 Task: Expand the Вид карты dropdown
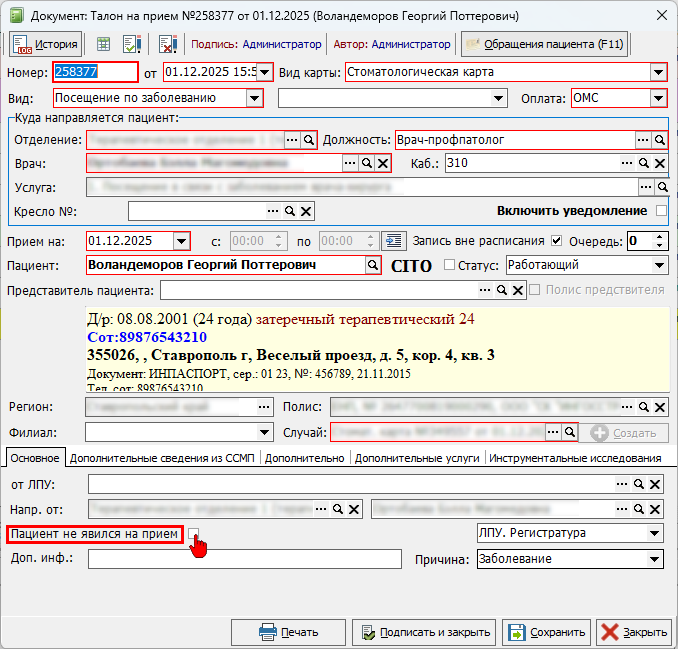click(x=658, y=72)
